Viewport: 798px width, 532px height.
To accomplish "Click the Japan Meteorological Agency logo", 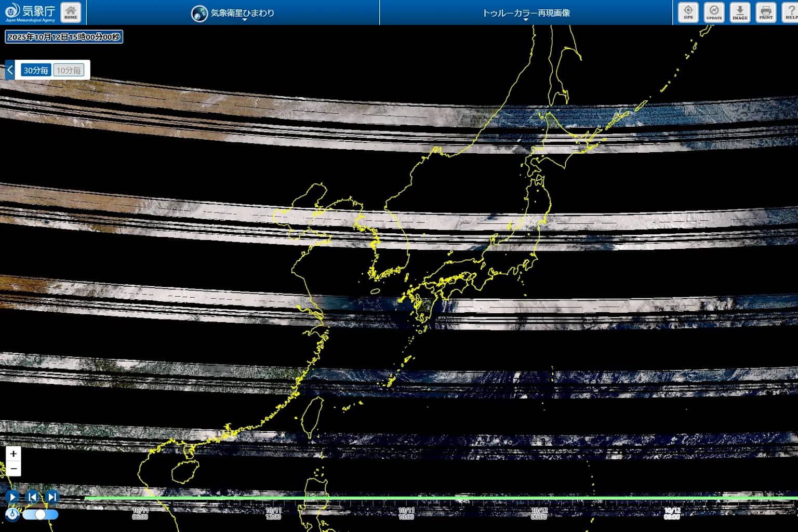I will (x=30, y=12).
